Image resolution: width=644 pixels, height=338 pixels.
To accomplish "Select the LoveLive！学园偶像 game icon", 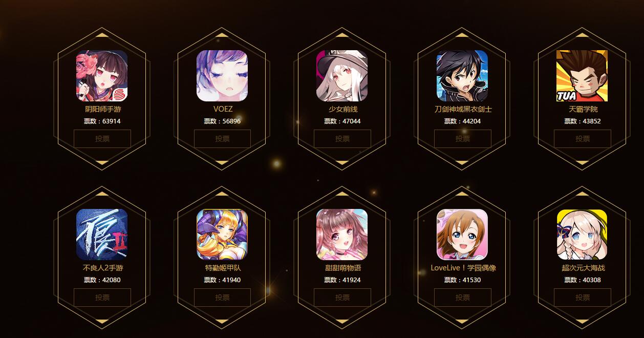I will [462, 235].
